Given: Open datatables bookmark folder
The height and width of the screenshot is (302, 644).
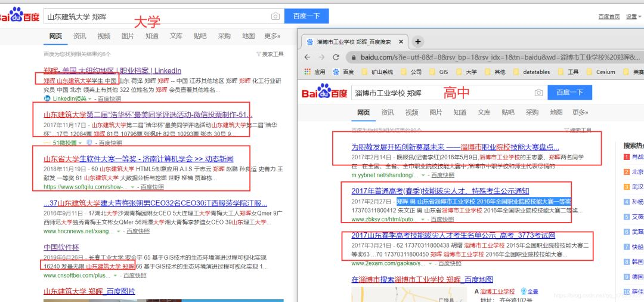Looking at the screenshot, I should [x=531, y=72].
